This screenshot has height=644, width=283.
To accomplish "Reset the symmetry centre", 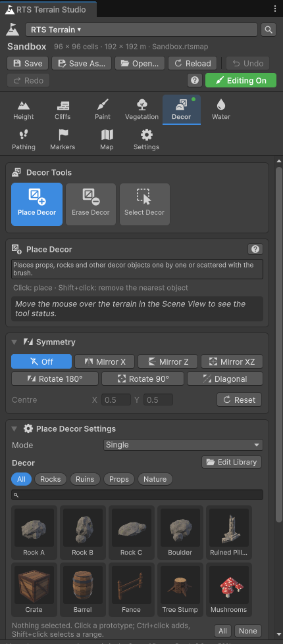I will point(240,400).
